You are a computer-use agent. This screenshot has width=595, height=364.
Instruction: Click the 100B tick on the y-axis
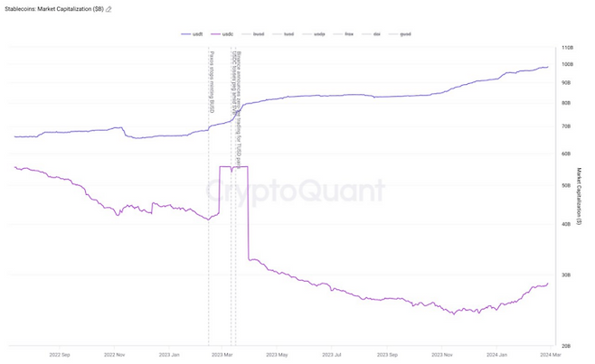click(567, 64)
